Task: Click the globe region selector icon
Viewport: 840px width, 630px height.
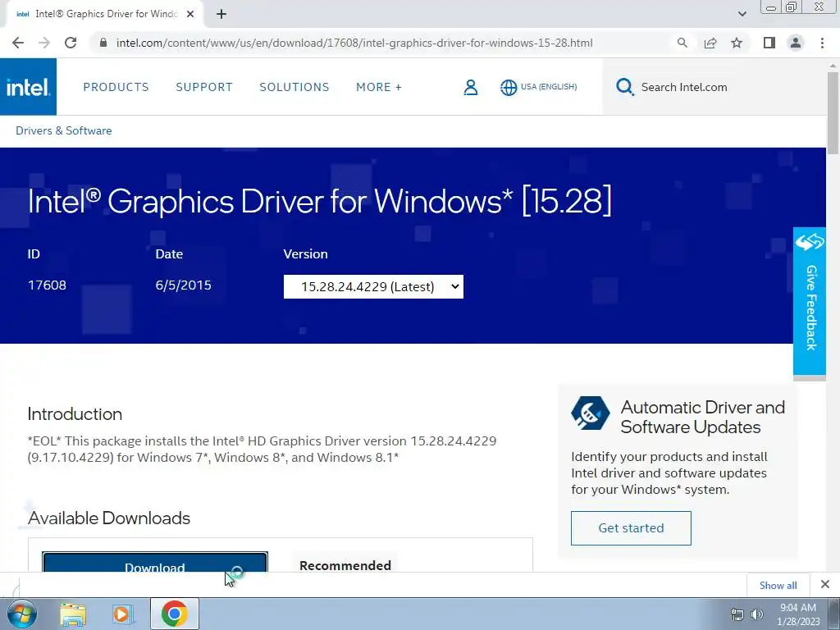Action: coord(509,87)
